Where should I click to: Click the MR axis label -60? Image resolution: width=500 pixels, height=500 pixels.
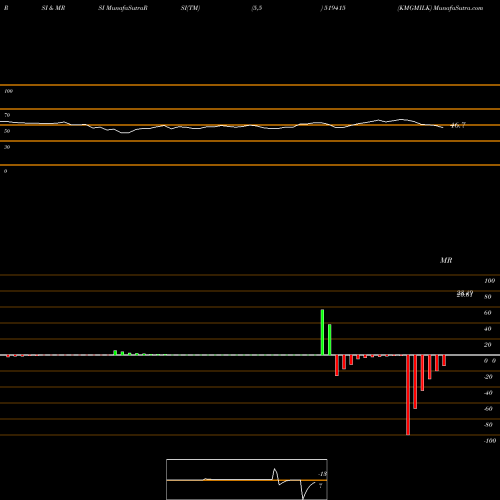(x=488, y=409)
